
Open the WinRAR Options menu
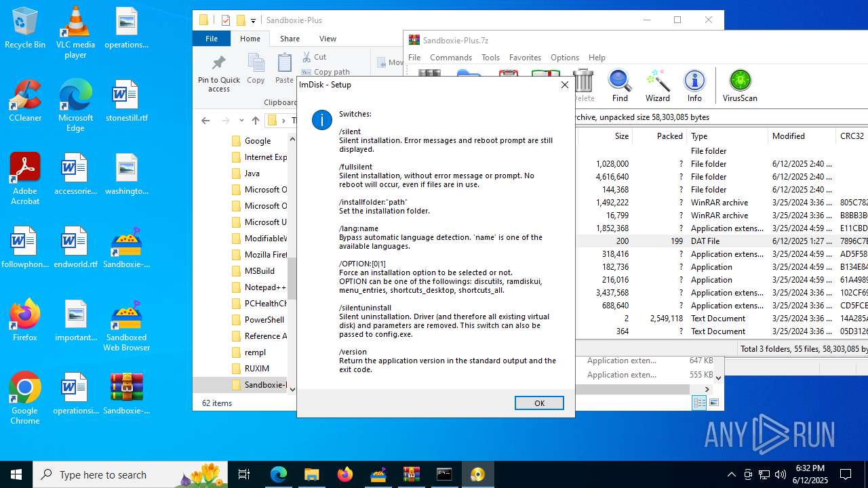pos(564,57)
